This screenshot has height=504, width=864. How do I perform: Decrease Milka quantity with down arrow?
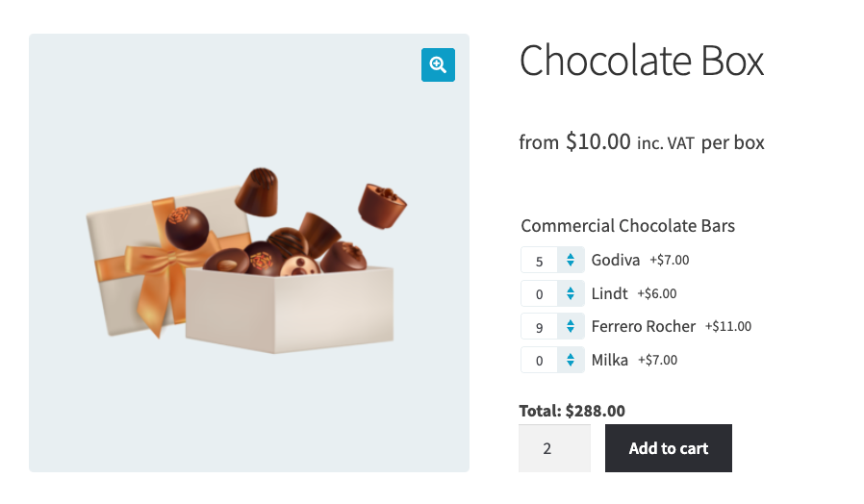tap(571, 365)
